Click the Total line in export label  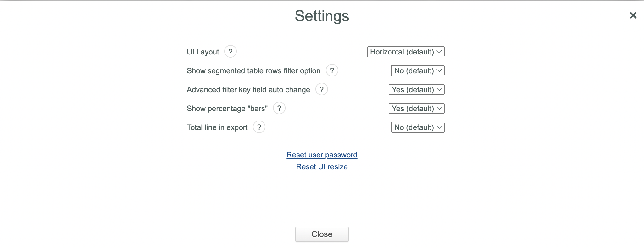click(x=217, y=127)
